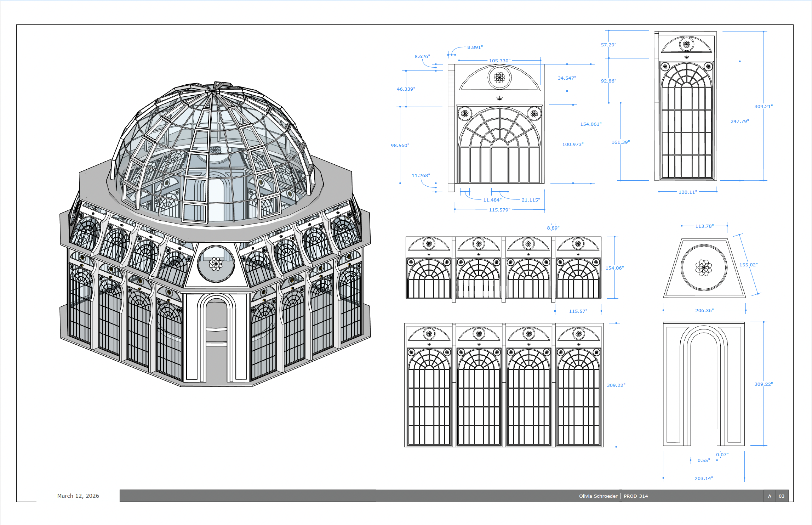The height and width of the screenshot is (525, 812).
Task: Select the sheet number 03 box
Action: coord(782,496)
